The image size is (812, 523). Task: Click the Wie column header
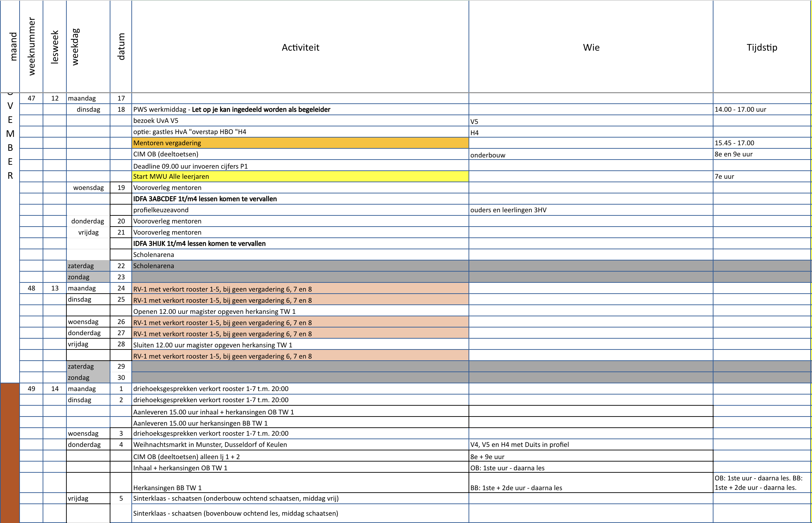[591, 47]
